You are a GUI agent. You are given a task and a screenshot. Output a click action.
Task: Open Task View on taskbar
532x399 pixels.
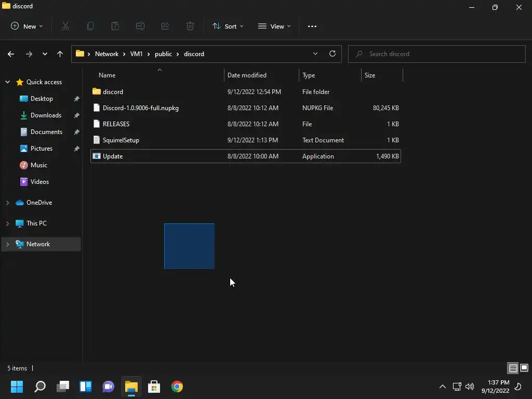tap(63, 387)
